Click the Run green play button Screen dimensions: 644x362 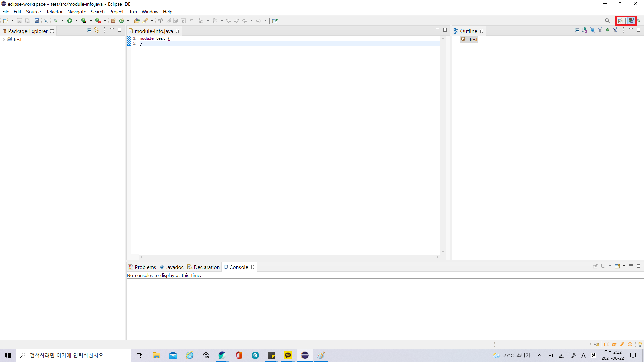point(70,21)
